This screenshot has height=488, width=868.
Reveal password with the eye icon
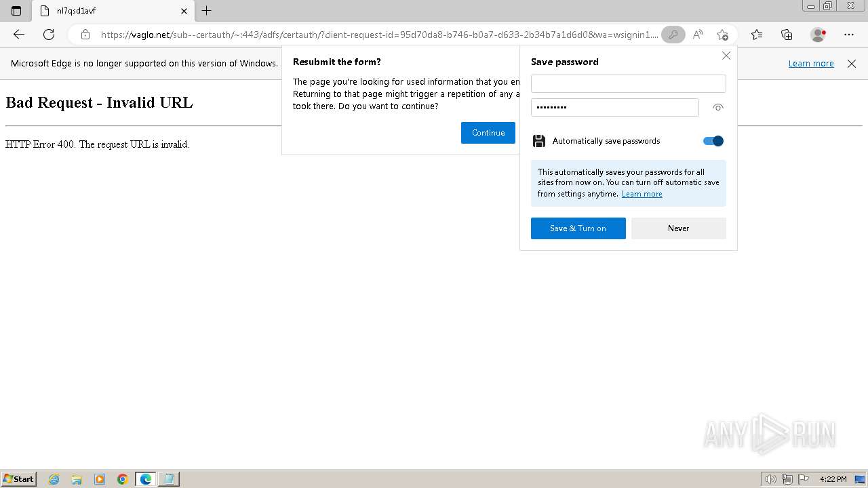click(718, 107)
